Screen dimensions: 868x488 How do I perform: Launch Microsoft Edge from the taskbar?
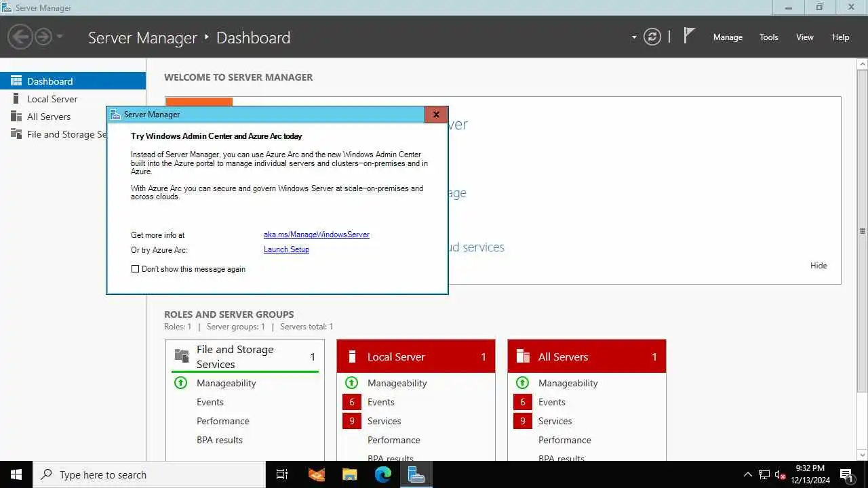(382, 474)
